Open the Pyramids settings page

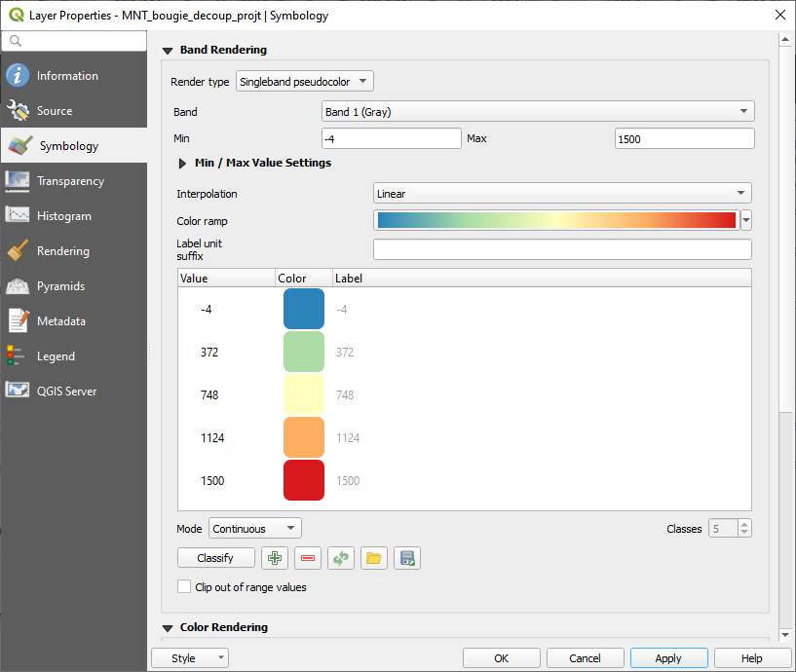click(x=60, y=286)
